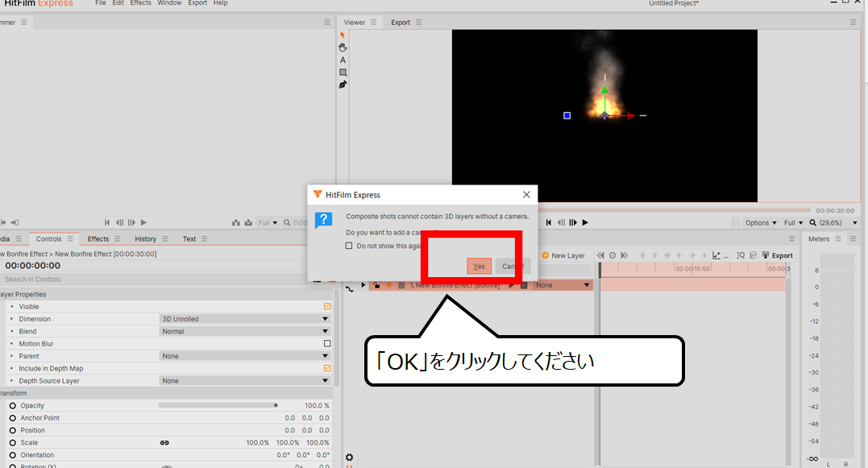Open the Parent dropdown in Layer Properties
This screenshot has width=868, height=468.
point(245,356)
